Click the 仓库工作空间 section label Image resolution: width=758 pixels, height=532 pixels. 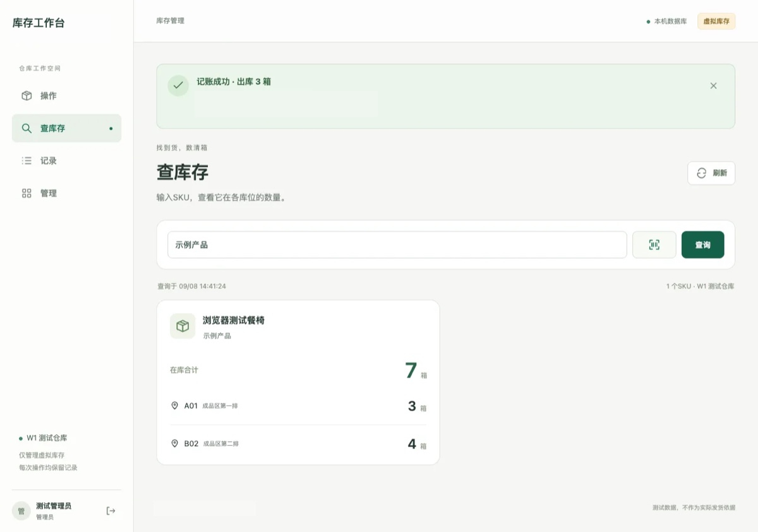click(x=40, y=68)
